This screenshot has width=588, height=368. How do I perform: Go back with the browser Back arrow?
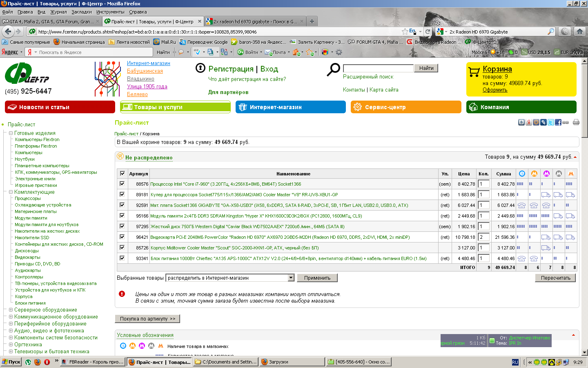click(8, 31)
